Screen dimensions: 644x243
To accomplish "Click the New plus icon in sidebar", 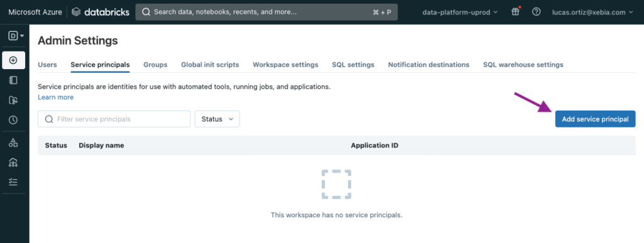I will point(13,60).
